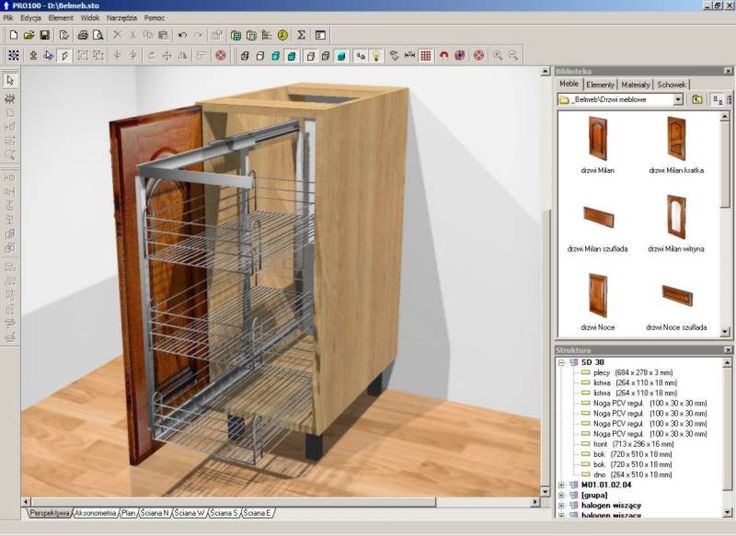This screenshot has width=736, height=536.
Task: Create a new project file
Action: [x=14, y=35]
